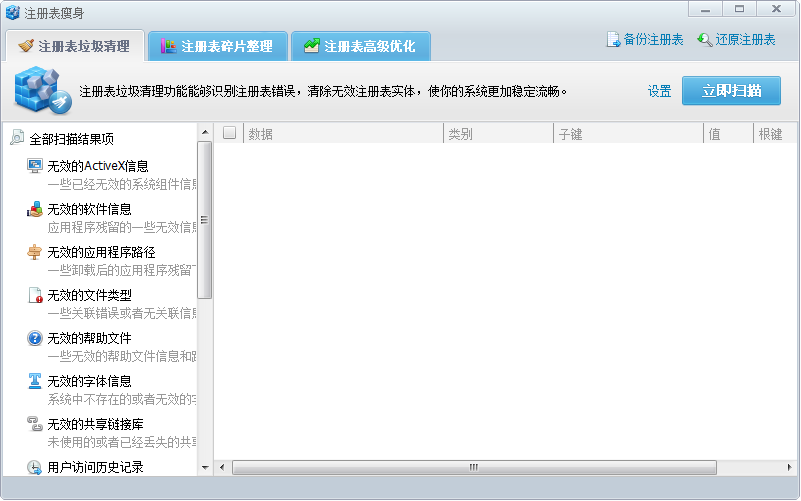
Task: Click the invalid application path signpost icon
Action: pyautogui.click(x=35, y=252)
